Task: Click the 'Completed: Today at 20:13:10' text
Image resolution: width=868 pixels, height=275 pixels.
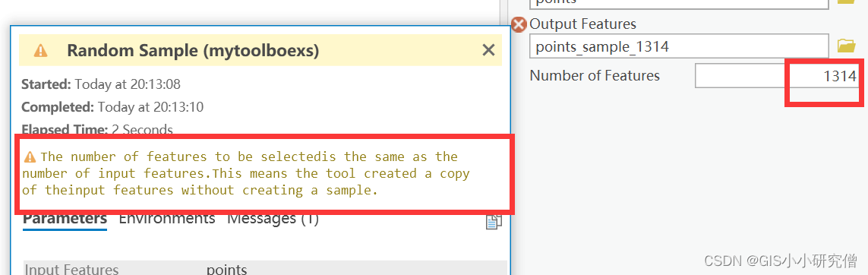Action: (112, 107)
